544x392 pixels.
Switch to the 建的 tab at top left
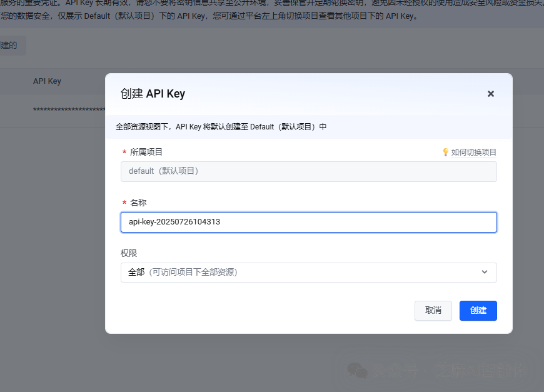[x=9, y=45]
